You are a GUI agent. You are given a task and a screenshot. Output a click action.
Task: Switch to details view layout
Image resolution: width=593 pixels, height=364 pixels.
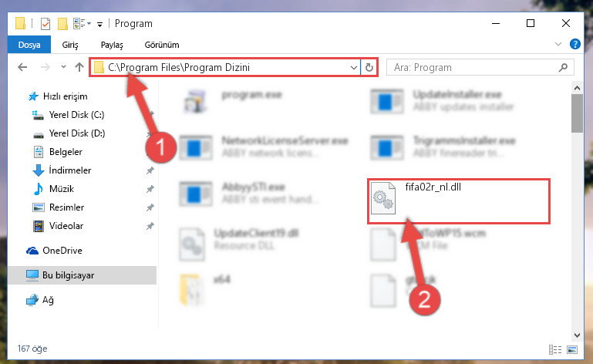click(554, 349)
